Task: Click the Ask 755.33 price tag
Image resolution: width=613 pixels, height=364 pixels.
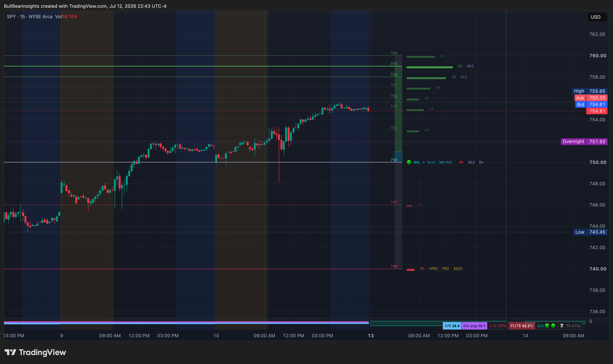Action: pyautogui.click(x=591, y=98)
